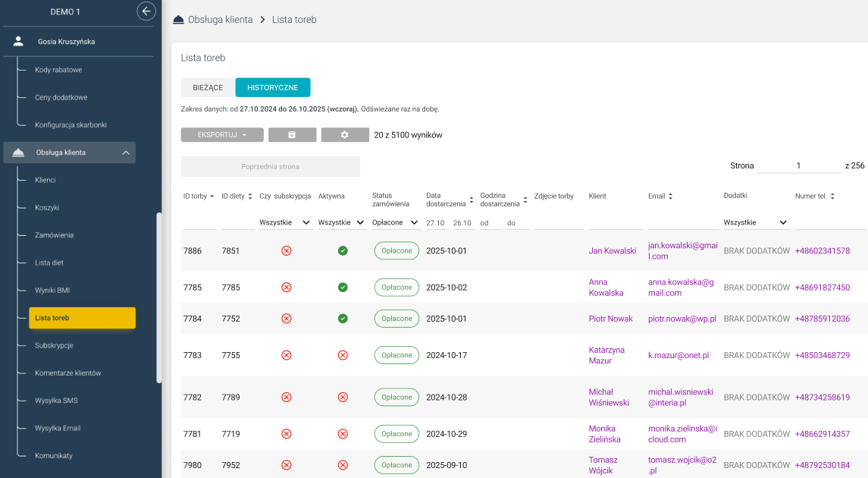Click the red subscription X for bag 7785
This screenshot has width=868, height=478.
287,288
